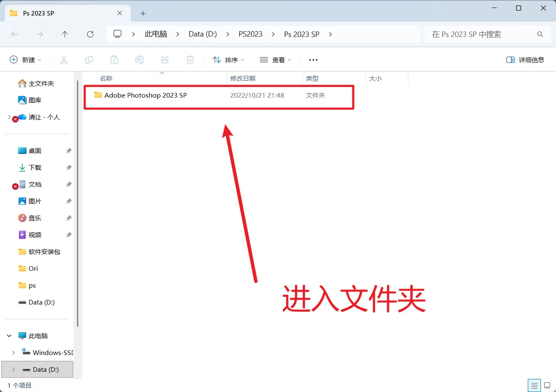This screenshot has height=392, width=556.
Task: Collapse the 此电脑 tree node
Action: coord(9,336)
